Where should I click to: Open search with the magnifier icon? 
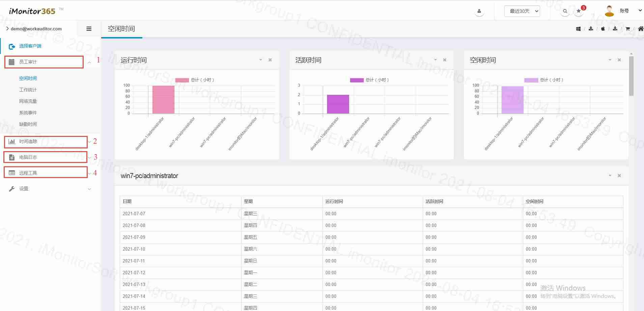[565, 11]
